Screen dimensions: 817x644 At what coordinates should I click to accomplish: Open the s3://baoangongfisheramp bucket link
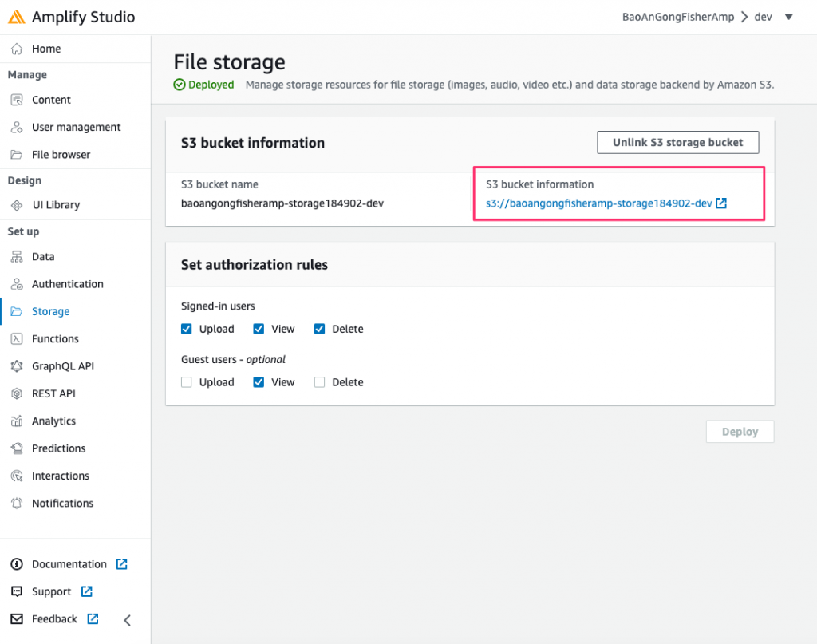pos(599,203)
